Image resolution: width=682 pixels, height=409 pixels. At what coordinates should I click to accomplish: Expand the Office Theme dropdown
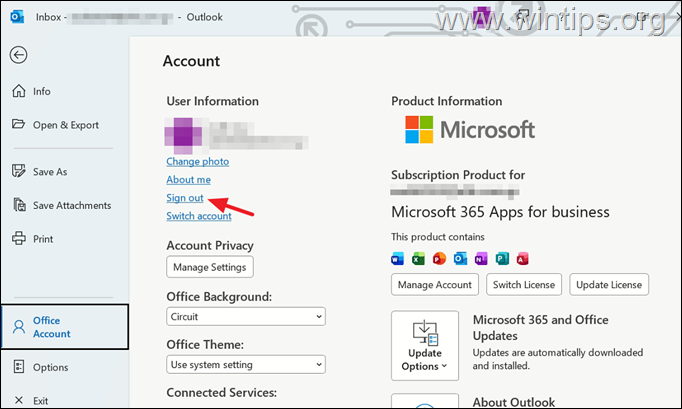point(246,365)
